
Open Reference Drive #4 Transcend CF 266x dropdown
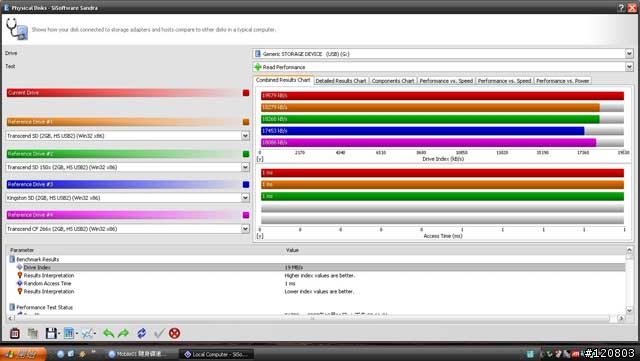(245, 229)
